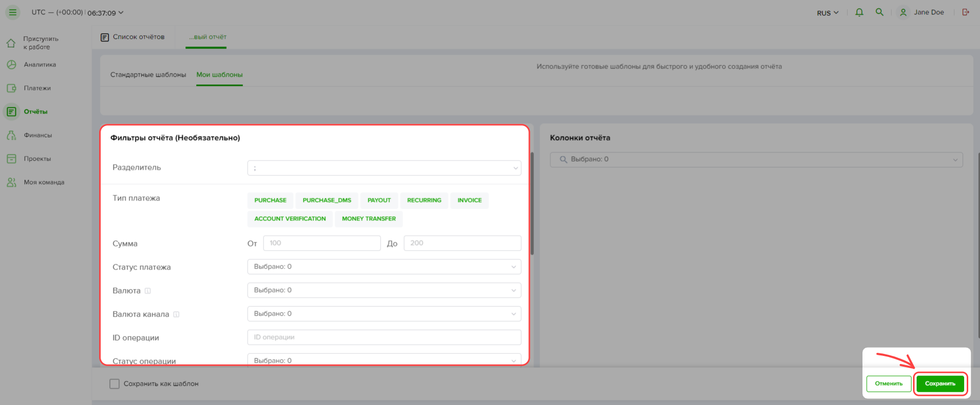Switch to Список отчётов tab

click(x=133, y=37)
